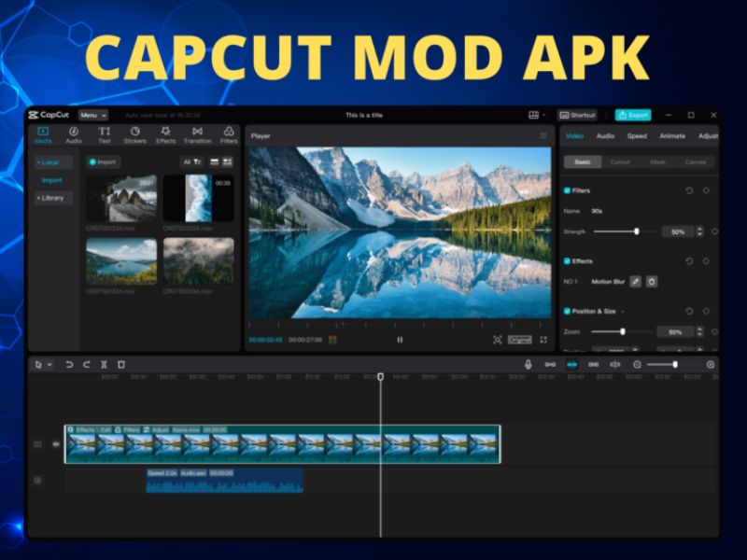The height and width of the screenshot is (560, 747).
Task: Pause playback in the player
Action: pos(400,340)
